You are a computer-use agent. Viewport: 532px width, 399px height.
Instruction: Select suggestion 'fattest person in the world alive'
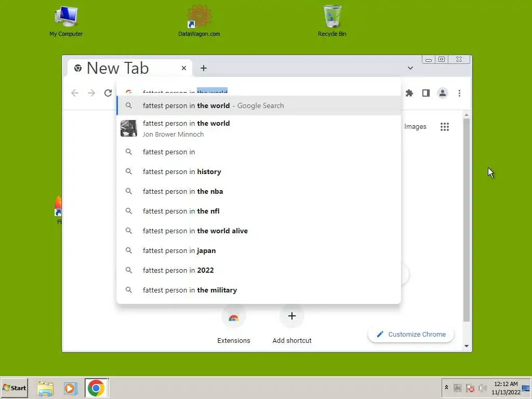pyautogui.click(x=259, y=231)
